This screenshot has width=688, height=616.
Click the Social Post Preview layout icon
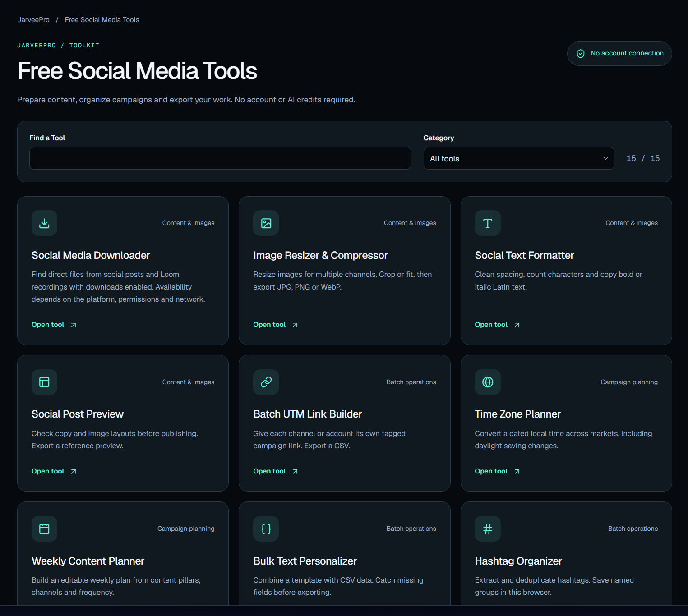44,382
